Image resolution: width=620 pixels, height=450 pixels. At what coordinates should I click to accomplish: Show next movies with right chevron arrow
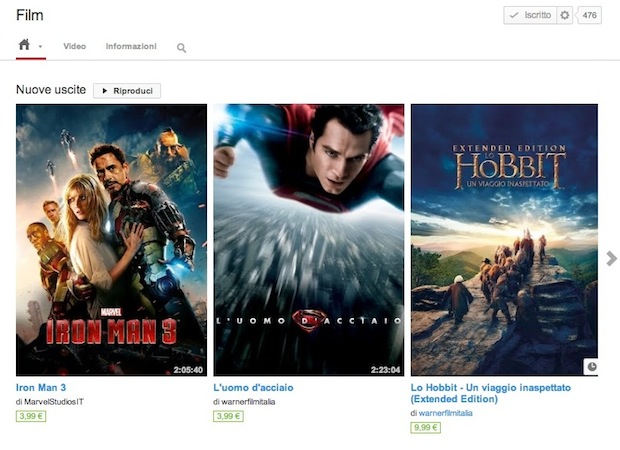tap(611, 259)
